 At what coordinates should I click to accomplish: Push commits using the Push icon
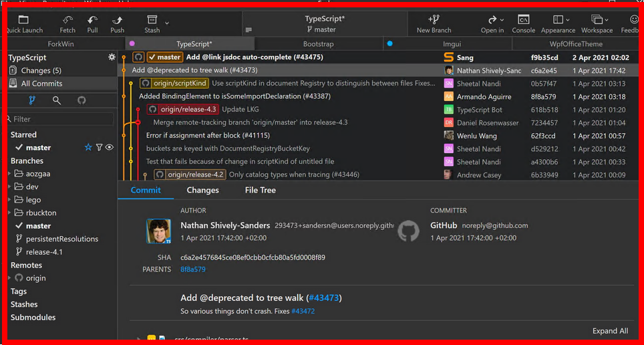click(x=117, y=24)
